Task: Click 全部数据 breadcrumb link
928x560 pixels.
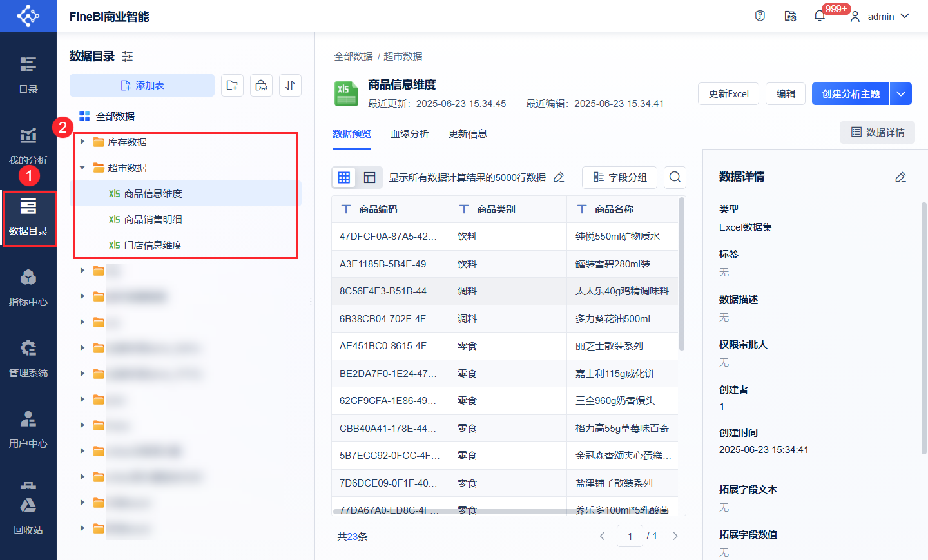Action: point(354,56)
